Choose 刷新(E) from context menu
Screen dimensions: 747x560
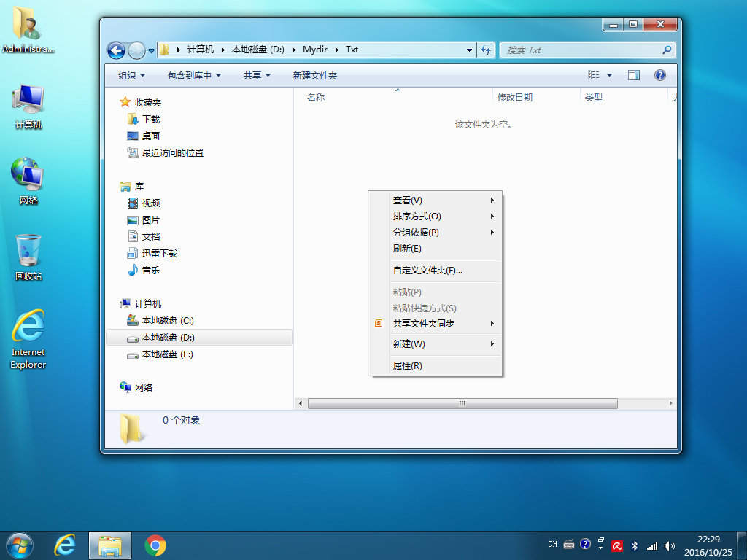(435, 249)
